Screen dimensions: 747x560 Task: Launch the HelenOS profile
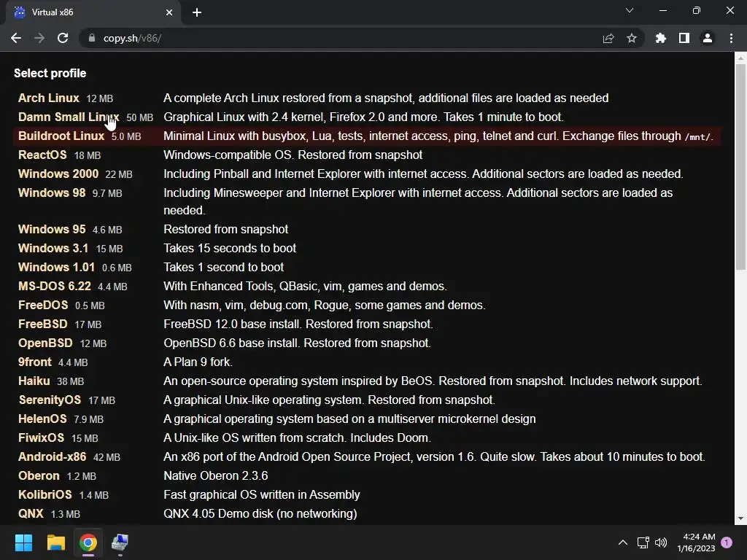42,419
